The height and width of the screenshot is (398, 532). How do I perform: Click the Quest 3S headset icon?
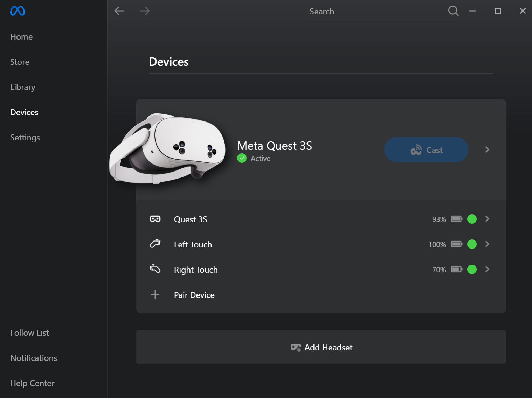coord(155,219)
